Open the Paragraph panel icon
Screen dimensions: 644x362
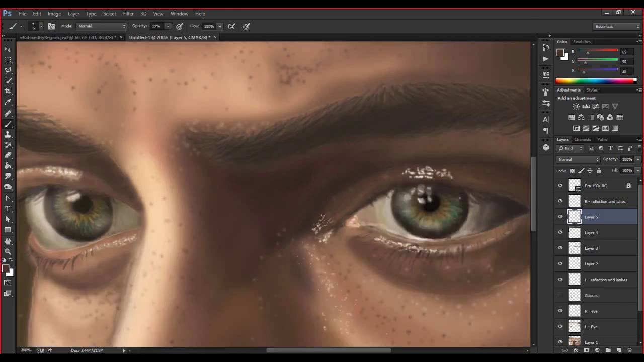tap(546, 131)
